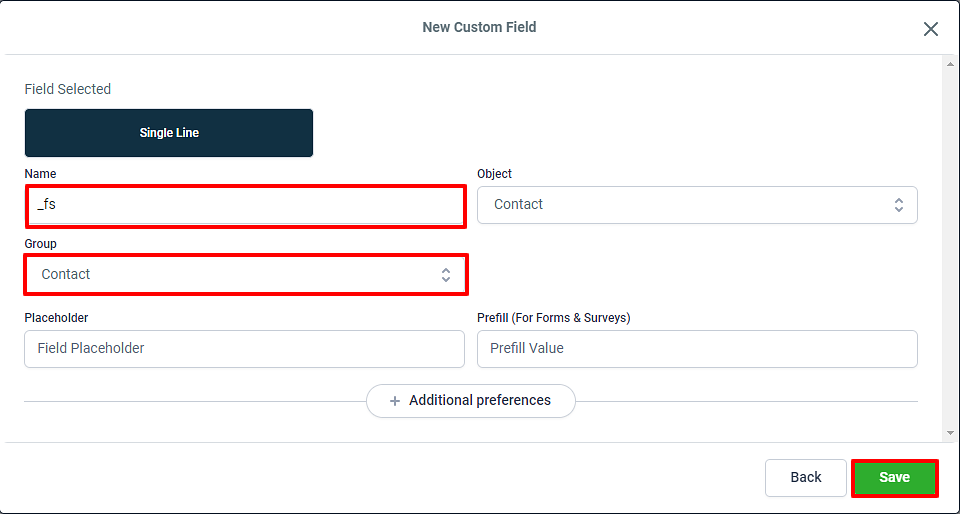Open the Group dropdown showing Contact
960x514 pixels.
(246, 275)
